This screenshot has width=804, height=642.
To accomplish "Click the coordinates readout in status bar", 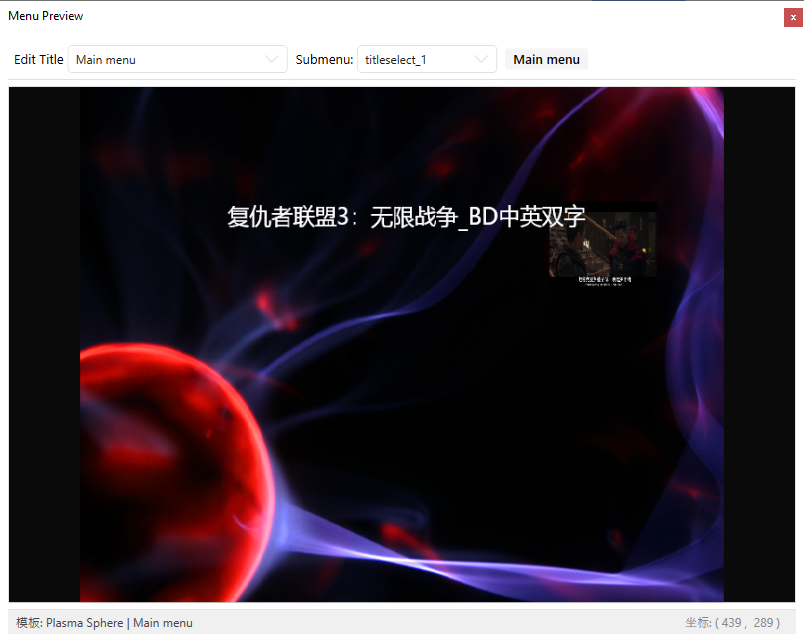I will click(x=733, y=623).
